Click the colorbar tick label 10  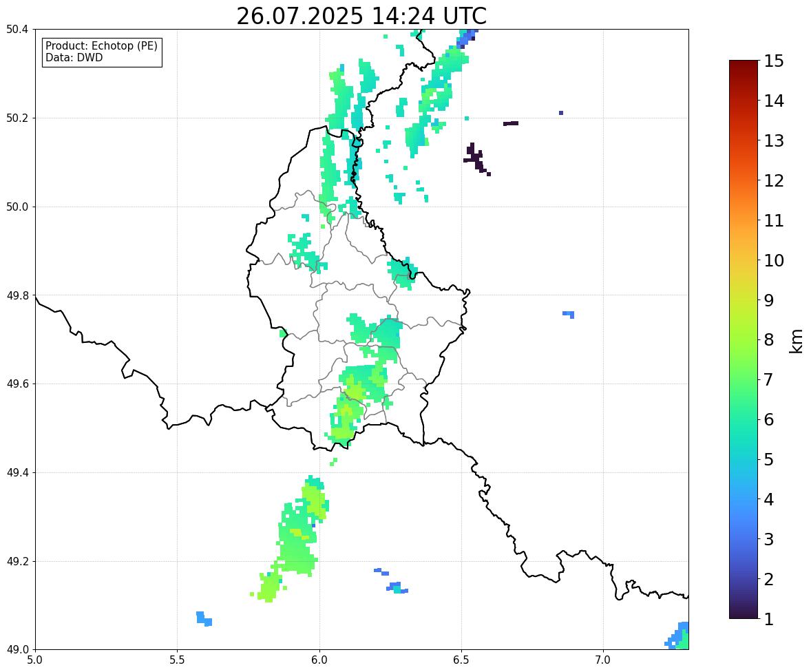(774, 260)
